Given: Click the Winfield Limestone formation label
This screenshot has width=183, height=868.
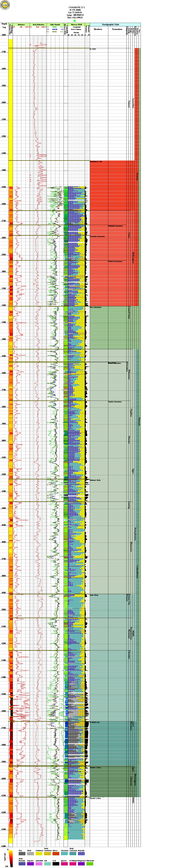Looking at the screenshot, I should [x=115, y=226].
